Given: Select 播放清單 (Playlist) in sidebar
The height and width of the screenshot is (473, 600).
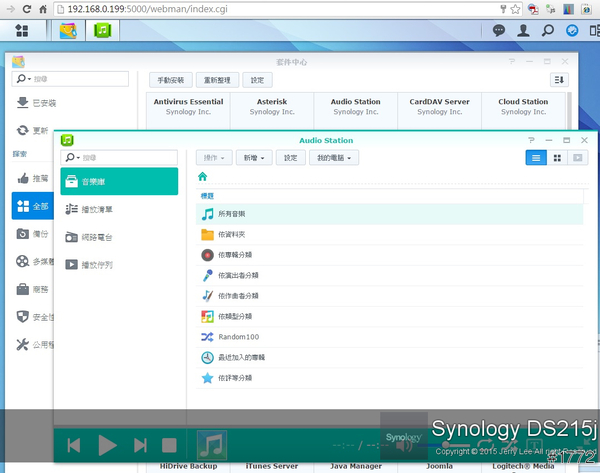Looking at the screenshot, I should pos(100,209).
